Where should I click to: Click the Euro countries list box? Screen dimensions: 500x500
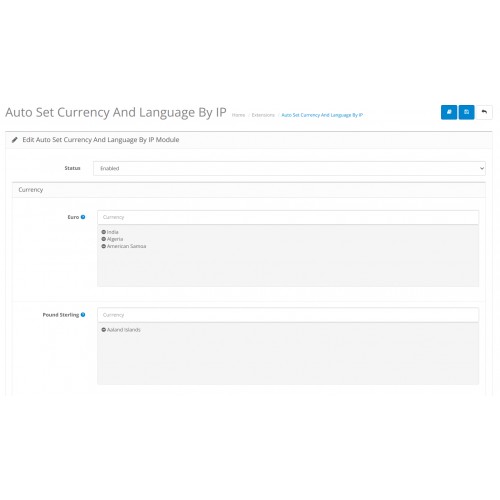tap(288, 256)
